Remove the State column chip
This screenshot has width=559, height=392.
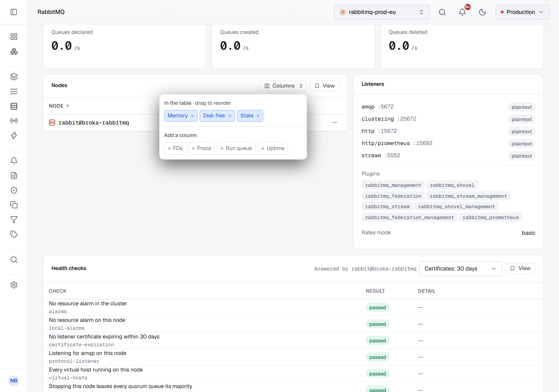coord(258,116)
